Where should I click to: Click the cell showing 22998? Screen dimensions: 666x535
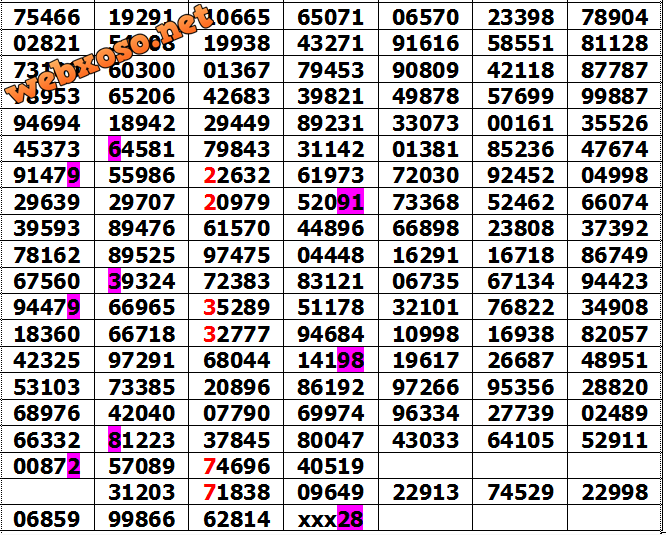614,493
